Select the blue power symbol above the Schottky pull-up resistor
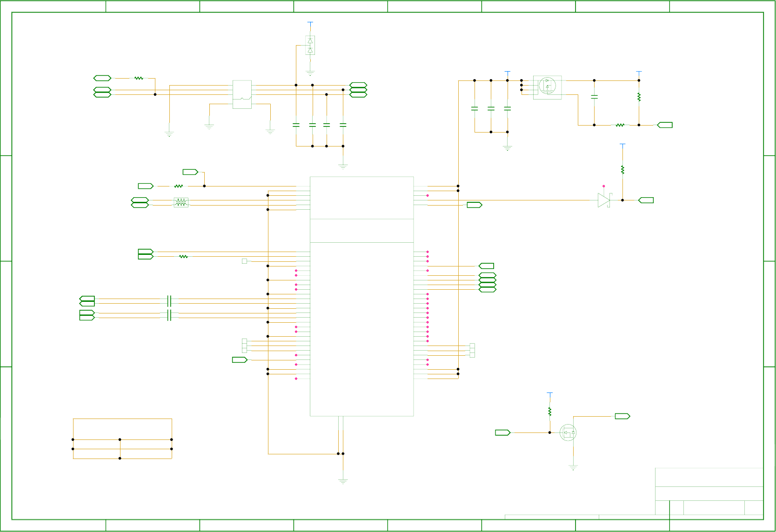The image size is (776, 532). coord(622,146)
